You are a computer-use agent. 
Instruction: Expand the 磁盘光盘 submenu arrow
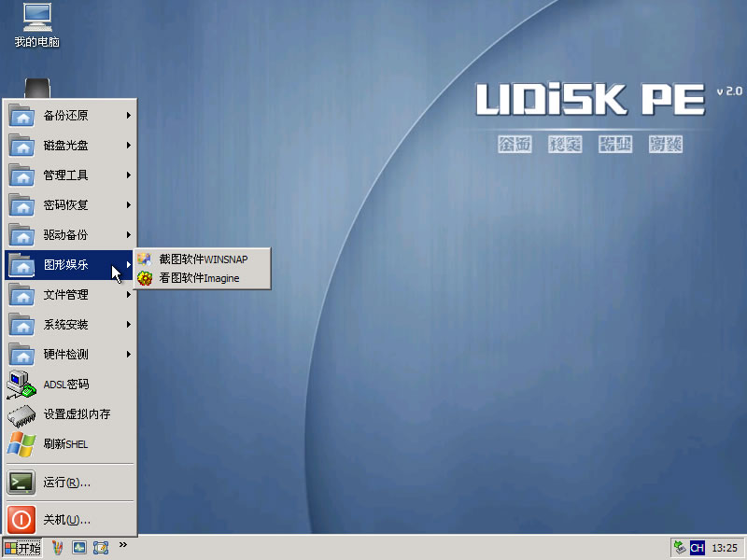(129, 146)
